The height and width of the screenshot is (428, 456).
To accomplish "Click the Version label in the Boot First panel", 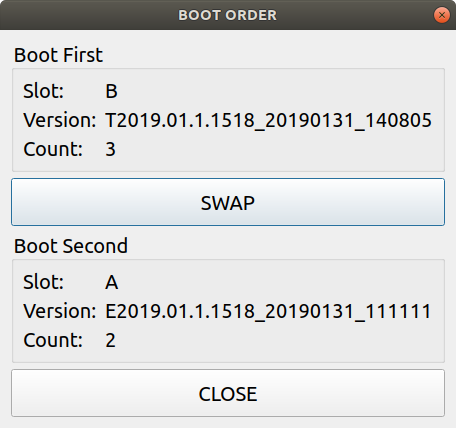I will pos(60,120).
